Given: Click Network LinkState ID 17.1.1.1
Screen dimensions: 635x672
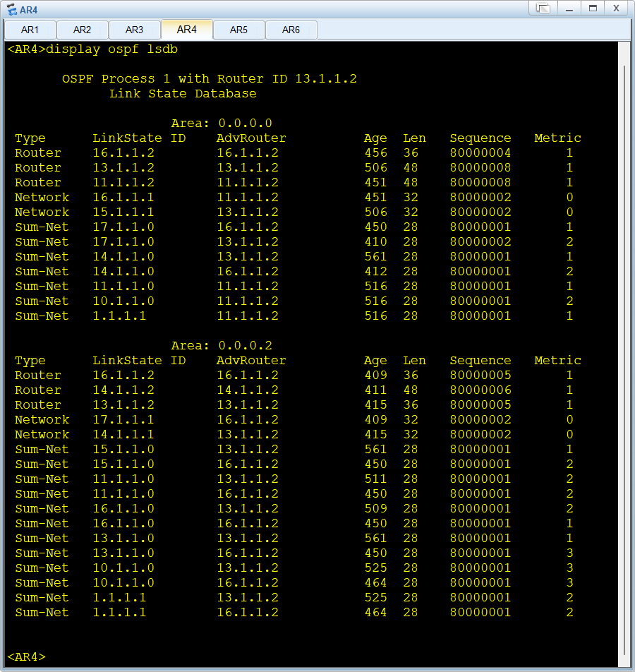Looking at the screenshot, I should (x=123, y=419).
